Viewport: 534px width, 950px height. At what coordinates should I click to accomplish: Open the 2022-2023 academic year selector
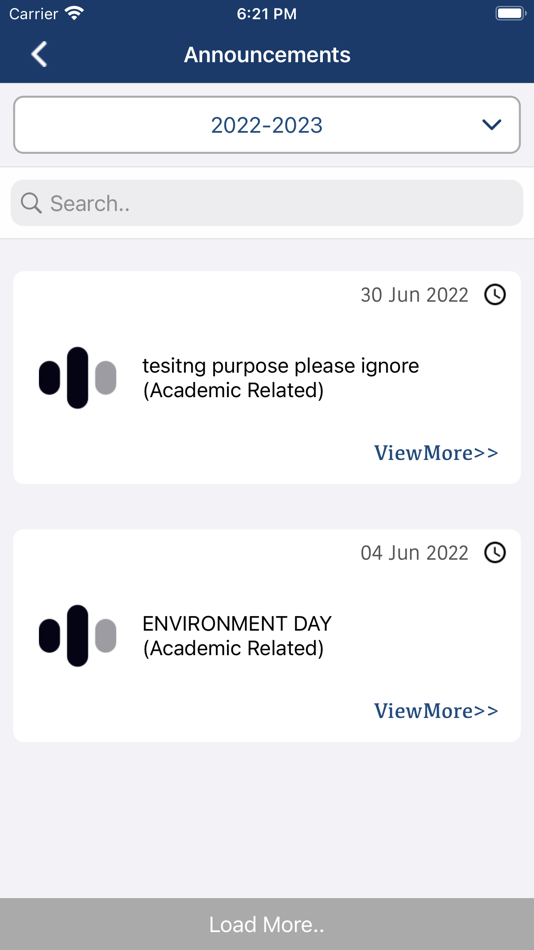coord(267,125)
